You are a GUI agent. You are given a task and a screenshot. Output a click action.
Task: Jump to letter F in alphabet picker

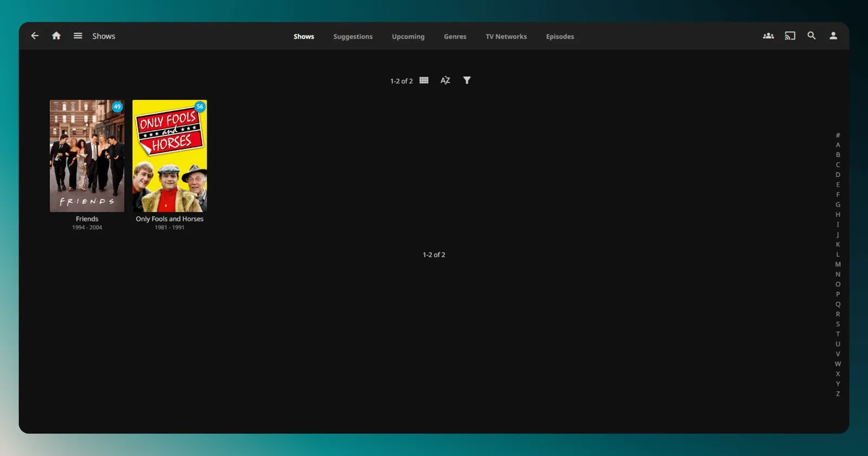[838, 195]
